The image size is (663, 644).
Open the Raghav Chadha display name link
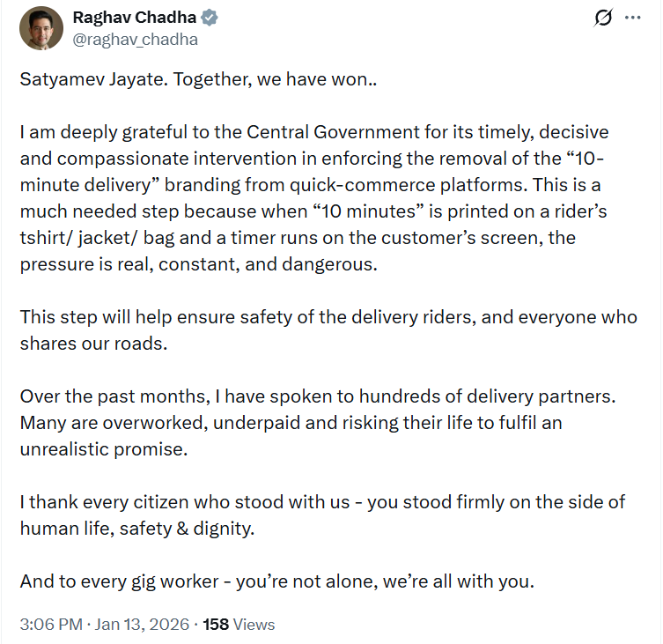click(136, 18)
